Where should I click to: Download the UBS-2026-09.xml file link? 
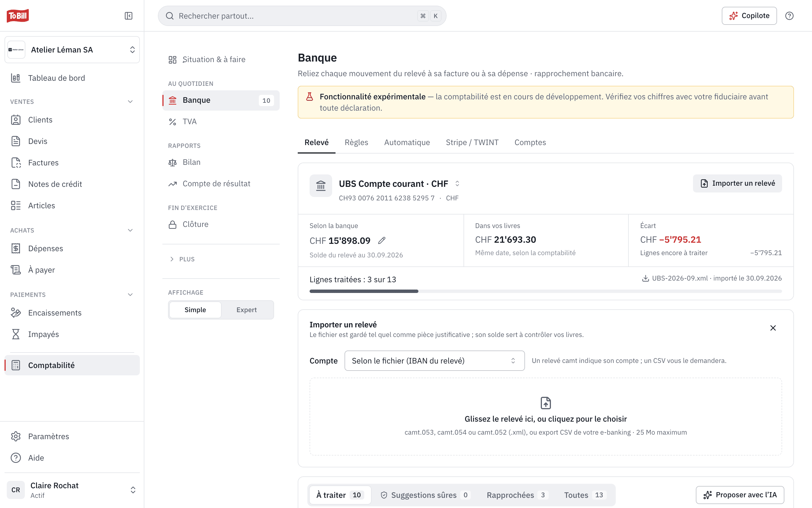pyautogui.click(x=711, y=278)
